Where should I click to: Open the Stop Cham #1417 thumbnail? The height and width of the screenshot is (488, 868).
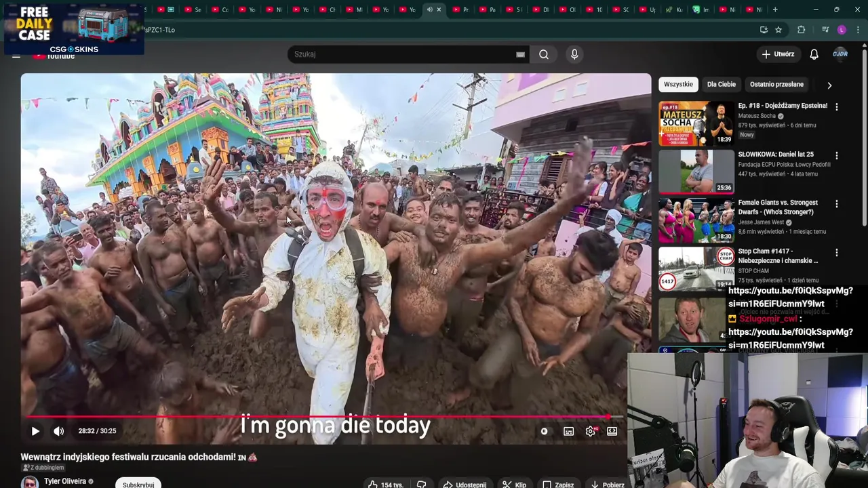tap(696, 268)
